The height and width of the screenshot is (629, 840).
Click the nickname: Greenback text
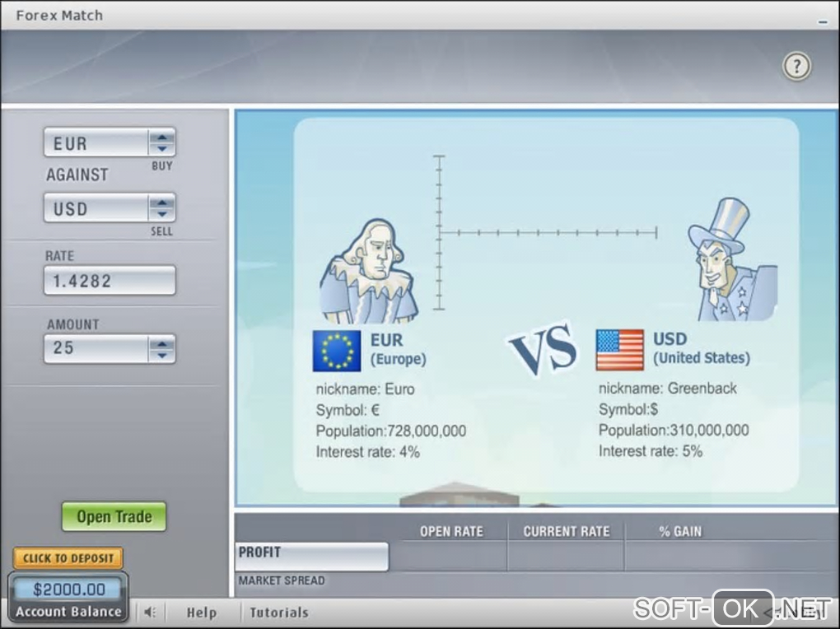point(668,388)
